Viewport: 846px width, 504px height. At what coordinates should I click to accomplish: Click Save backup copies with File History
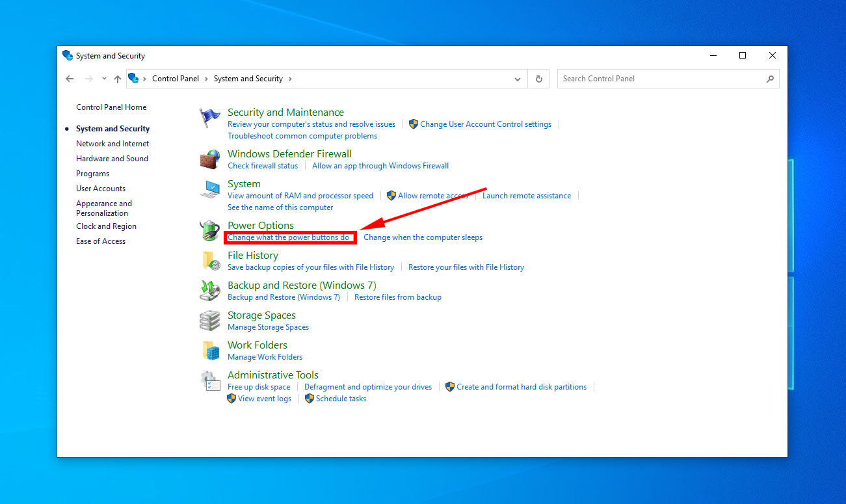click(x=311, y=267)
